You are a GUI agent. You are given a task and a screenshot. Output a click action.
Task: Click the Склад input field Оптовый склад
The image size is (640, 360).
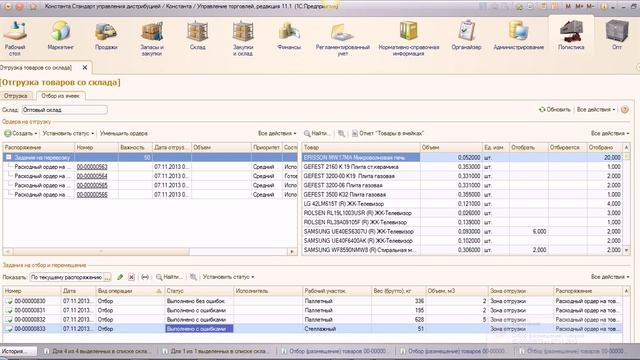click(x=64, y=110)
